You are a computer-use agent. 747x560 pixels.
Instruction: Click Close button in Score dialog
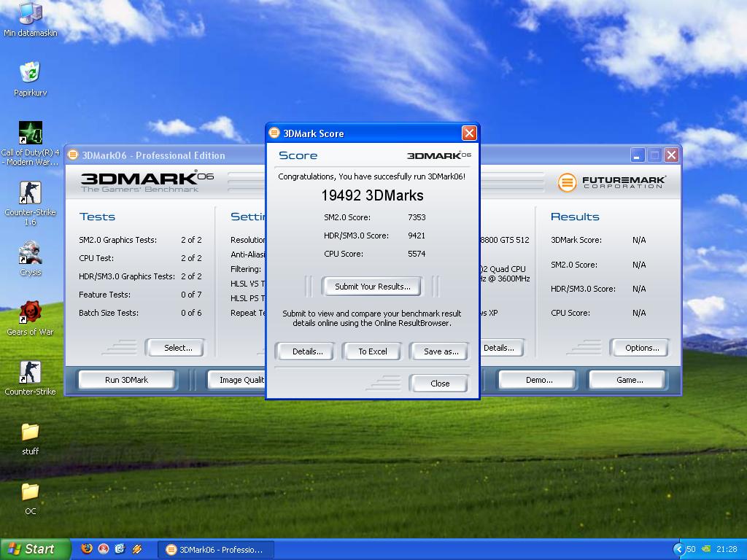click(x=439, y=384)
